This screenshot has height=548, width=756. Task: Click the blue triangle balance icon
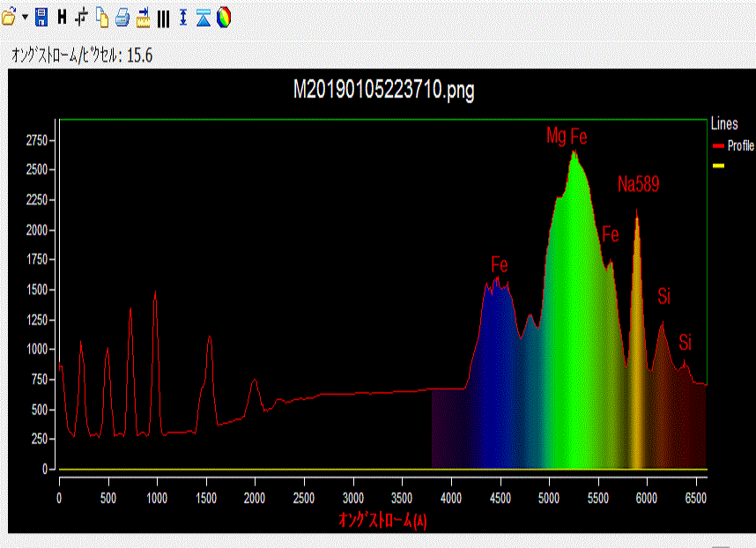(x=204, y=17)
